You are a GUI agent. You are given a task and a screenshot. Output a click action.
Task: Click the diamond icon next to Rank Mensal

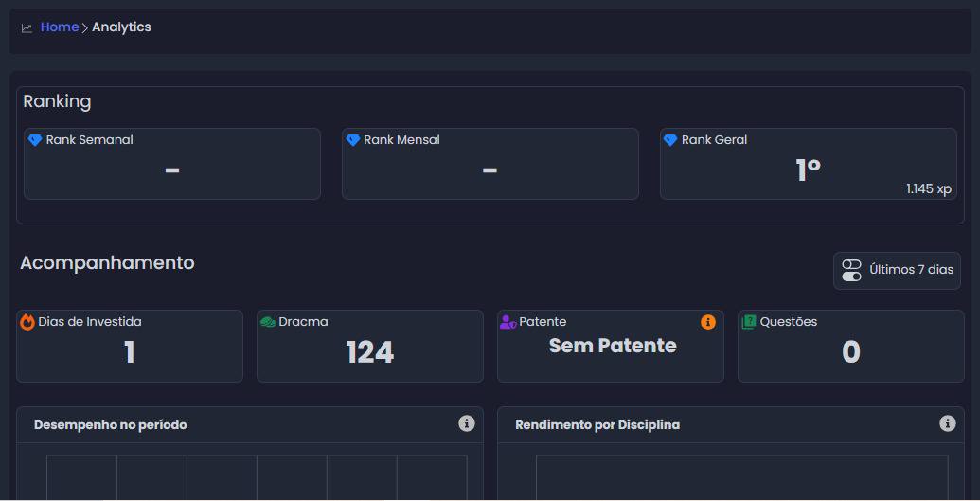(353, 140)
